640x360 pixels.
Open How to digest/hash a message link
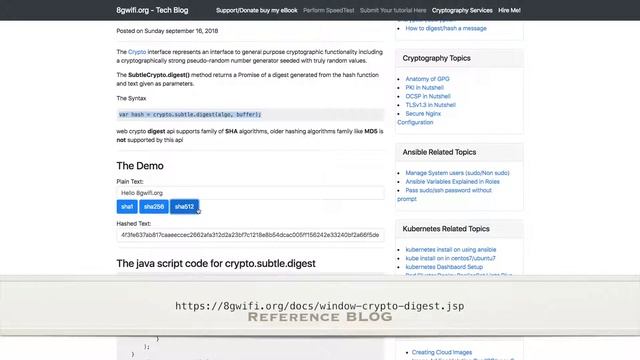coord(446,28)
